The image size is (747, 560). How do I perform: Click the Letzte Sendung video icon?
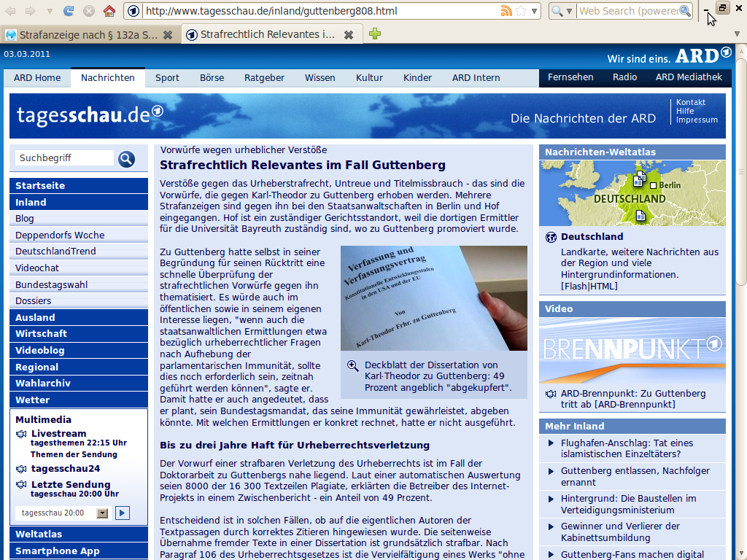tap(21, 485)
